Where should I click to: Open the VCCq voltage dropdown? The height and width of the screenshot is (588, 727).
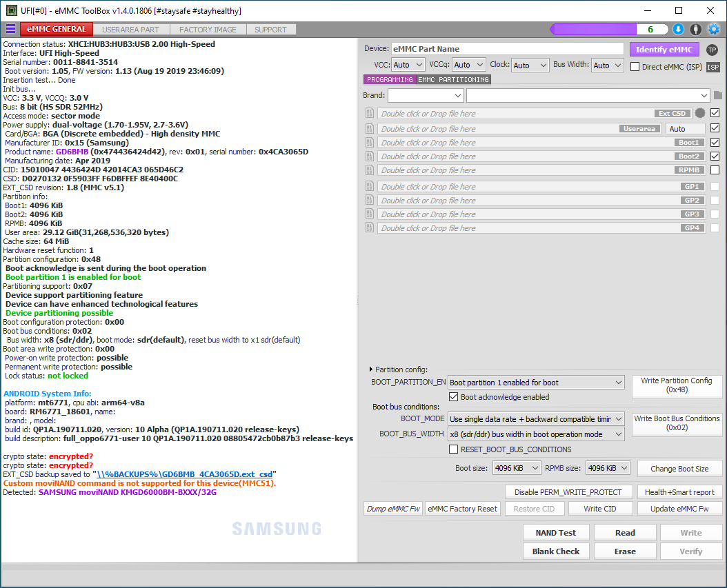click(469, 65)
